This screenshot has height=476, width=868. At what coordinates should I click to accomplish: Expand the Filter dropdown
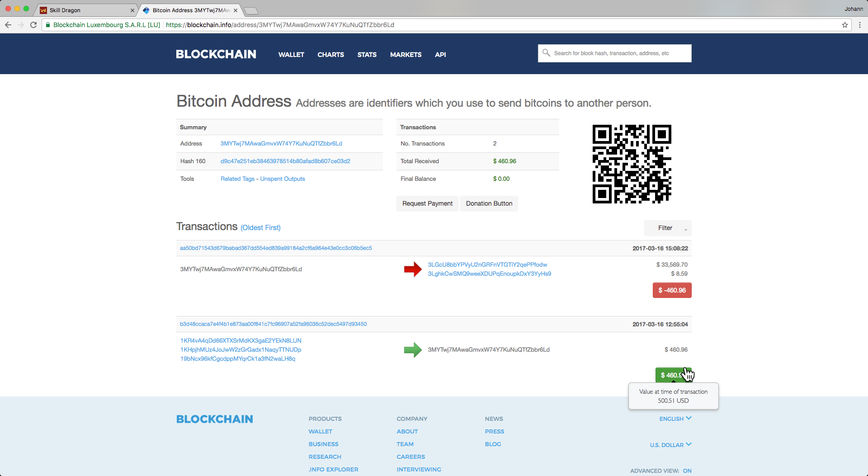(x=668, y=228)
